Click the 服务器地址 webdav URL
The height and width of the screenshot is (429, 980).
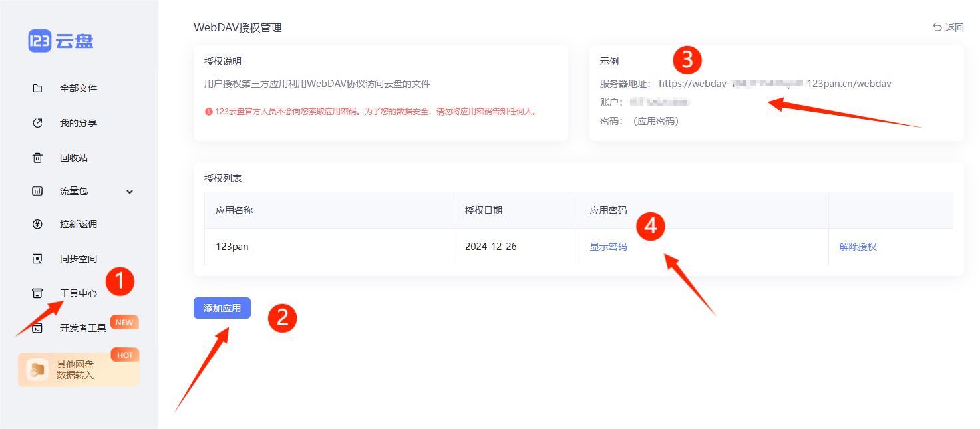pos(775,84)
